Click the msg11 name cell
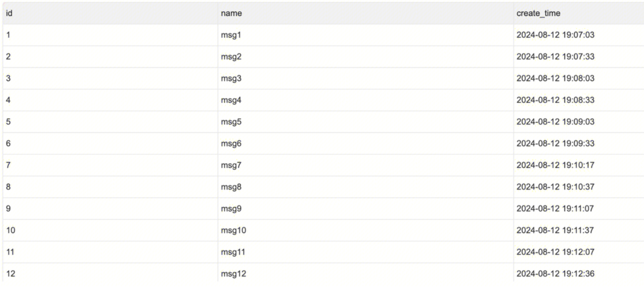Image resolution: width=644 pixels, height=288 pixels. (233, 252)
